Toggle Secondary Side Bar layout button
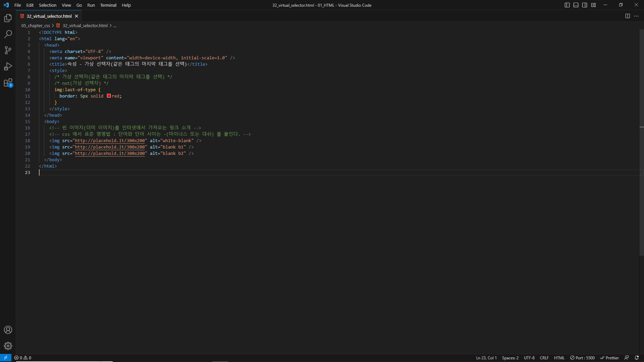This screenshot has width=644, height=362. (x=585, y=5)
